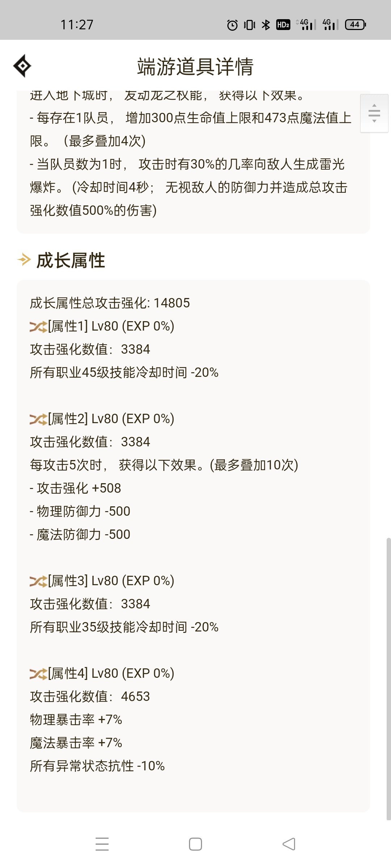
Task: Tap the HD2 network status icon
Action: [283, 25]
